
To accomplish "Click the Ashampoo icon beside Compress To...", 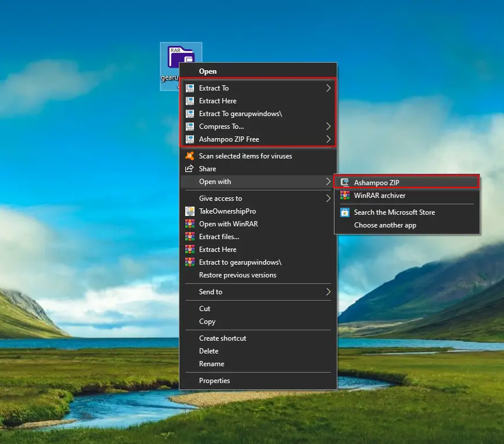I will pyautogui.click(x=190, y=127).
